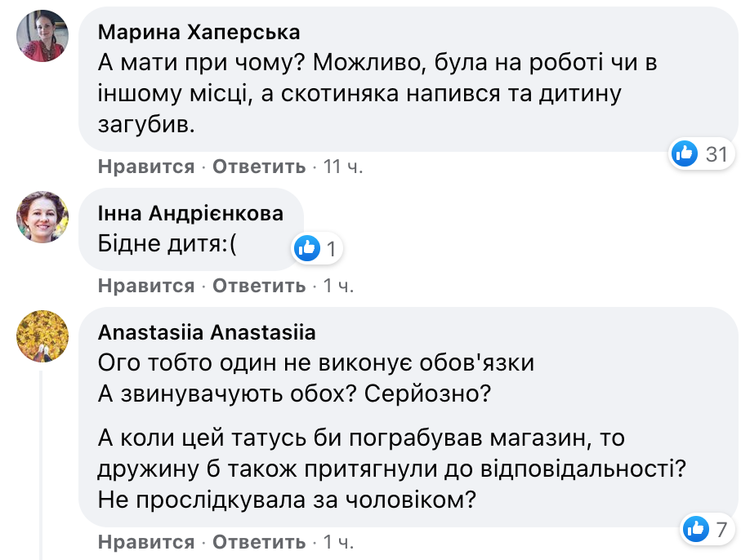Click the "11 ч." comment timestamp
The width and height of the screenshot is (750, 560).
click(343, 167)
